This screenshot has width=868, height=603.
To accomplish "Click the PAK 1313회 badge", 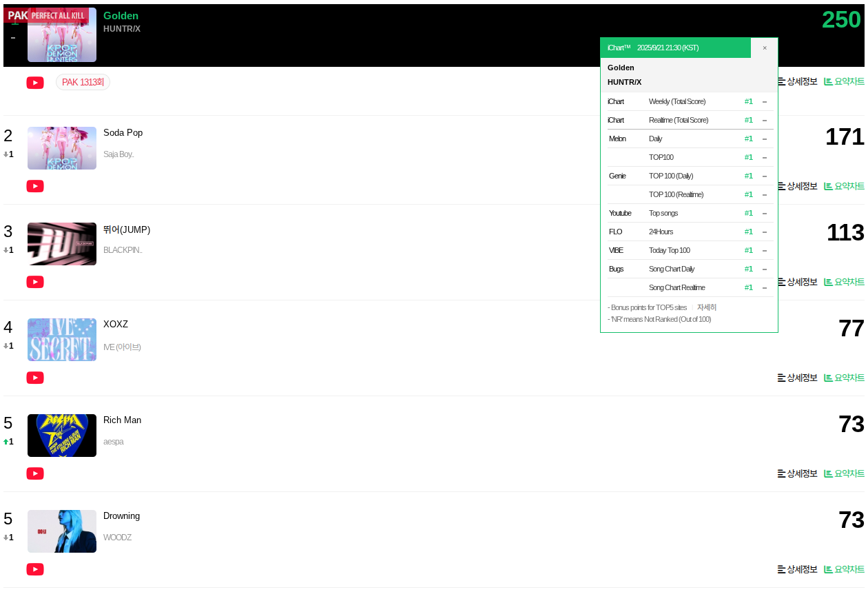I will click(83, 82).
